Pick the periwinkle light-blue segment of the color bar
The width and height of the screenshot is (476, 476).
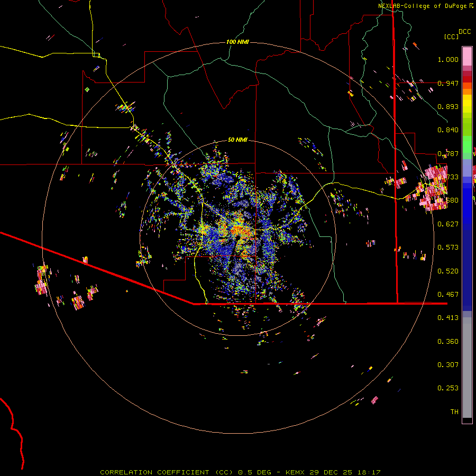pos(467,168)
